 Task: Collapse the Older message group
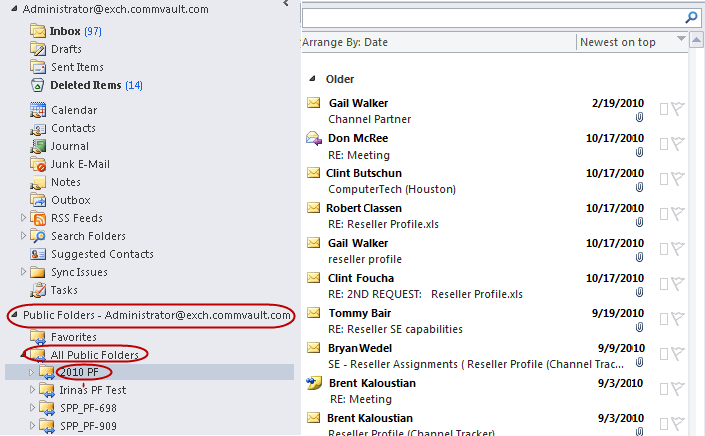pyautogui.click(x=313, y=78)
